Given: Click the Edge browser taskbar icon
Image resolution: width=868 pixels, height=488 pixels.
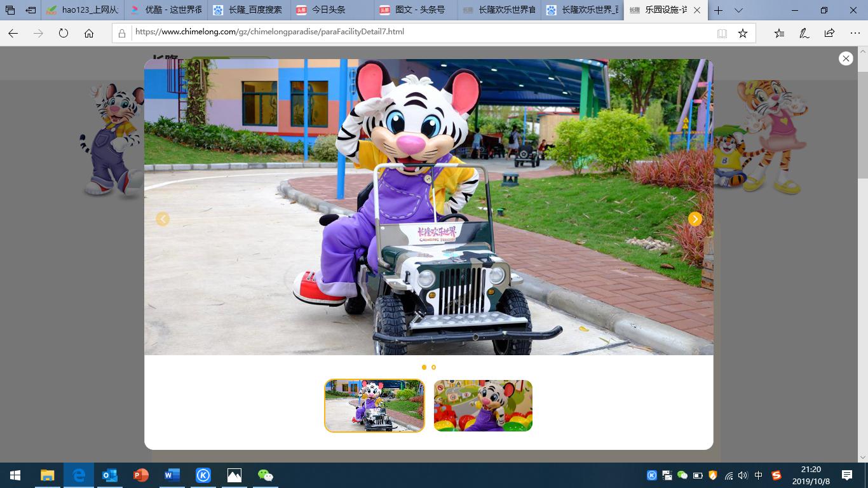Looking at the screenshot, I should pyautogui.click(x=79, y=475).
